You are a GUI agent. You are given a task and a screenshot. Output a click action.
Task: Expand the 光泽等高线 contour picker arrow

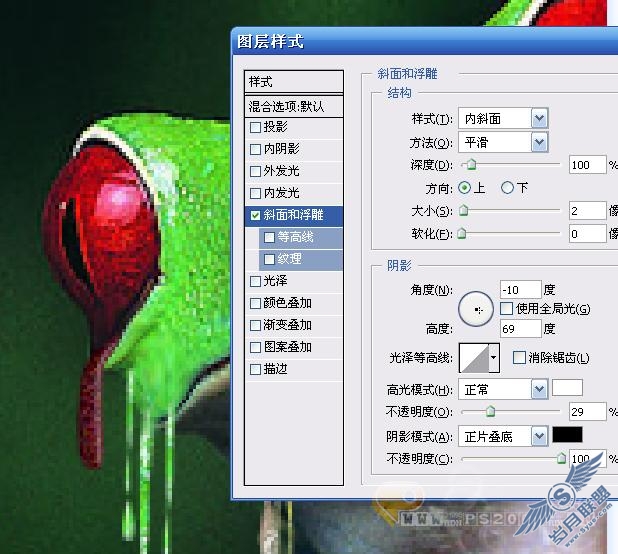coord(494,358)
